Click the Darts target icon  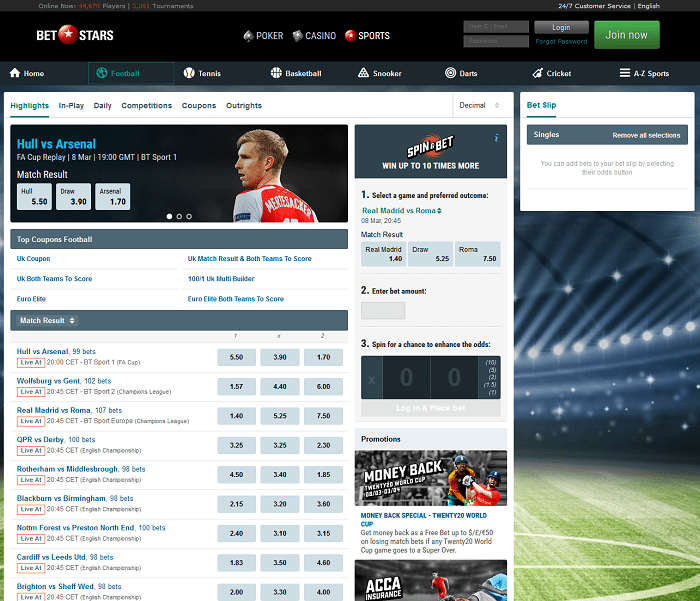pos(450,73)
